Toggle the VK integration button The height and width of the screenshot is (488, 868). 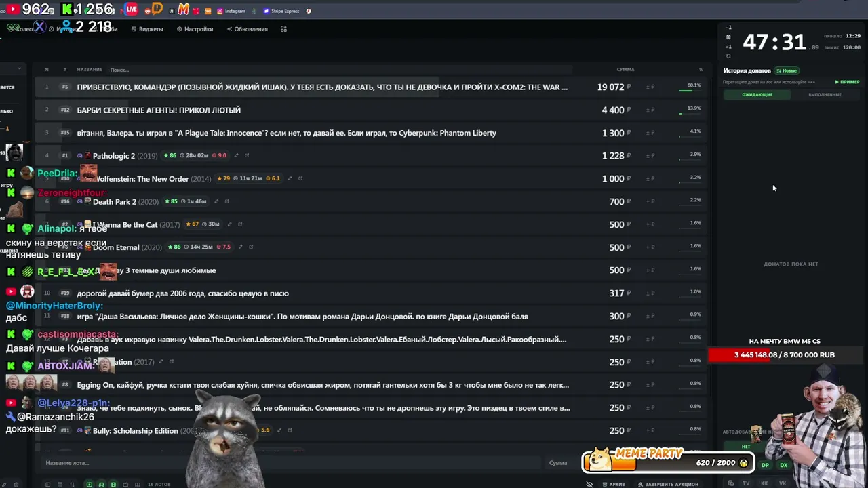click(783, 483)
